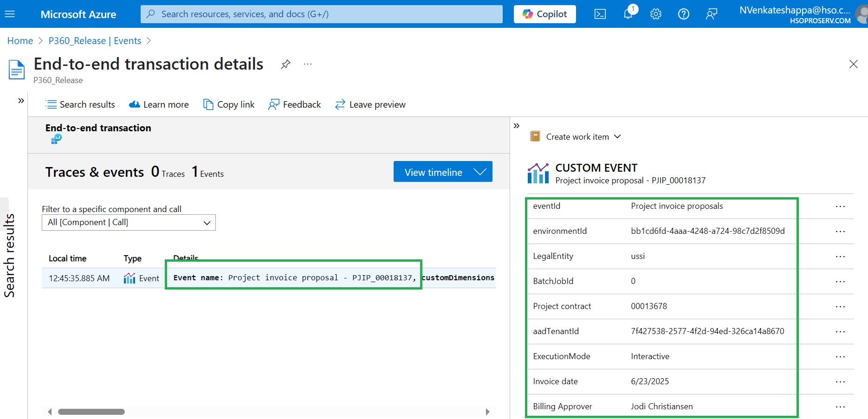
Task: Open the top bar feedback icon
Action: 711,14
